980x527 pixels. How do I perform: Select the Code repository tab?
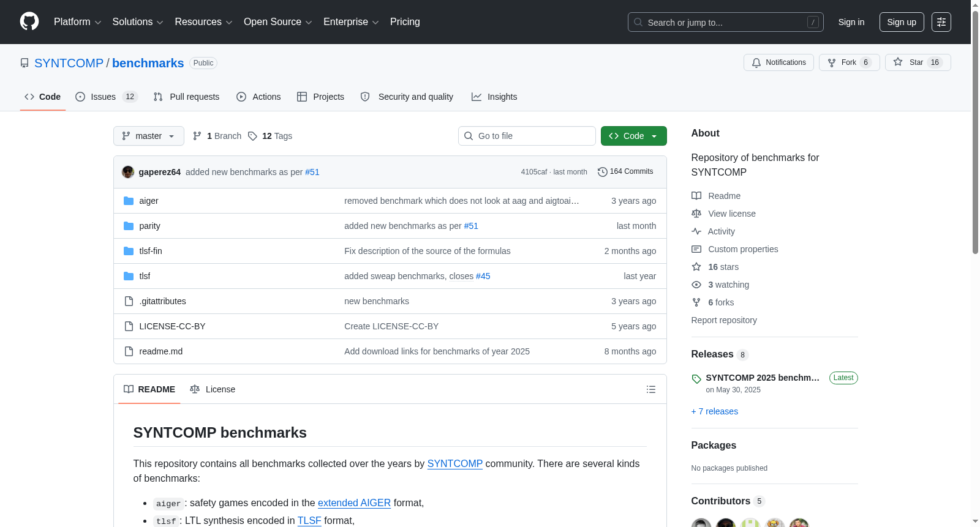pyautogui.click(x=43, y=97)
